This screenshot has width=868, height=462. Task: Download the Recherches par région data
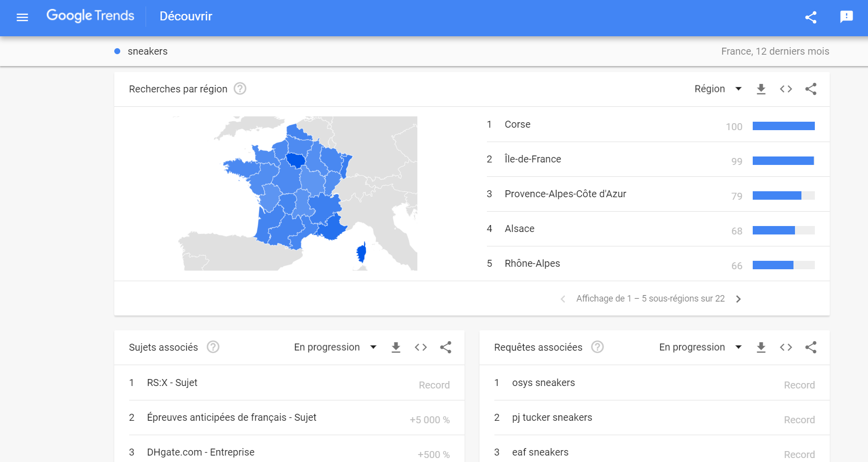coord(761,89)
